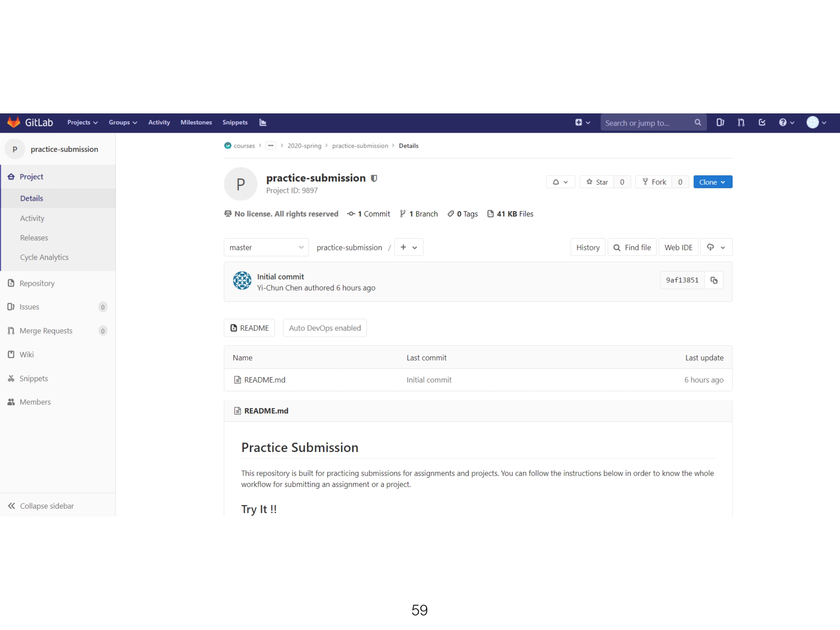The image size is (840, 630).
Task: Open the blue Clone dropdown
Action: tap(712, 182)
